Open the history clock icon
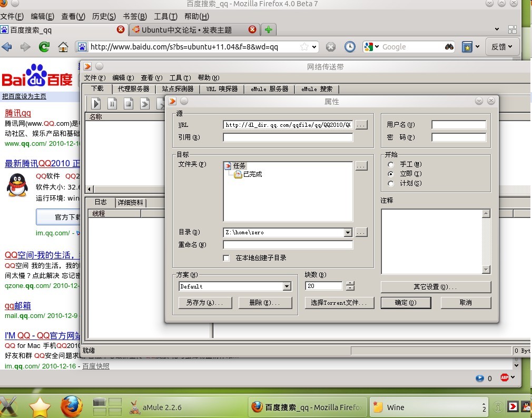Image resolution: width=532 pixels, height=418 pixels. click(x=350, y=47)
